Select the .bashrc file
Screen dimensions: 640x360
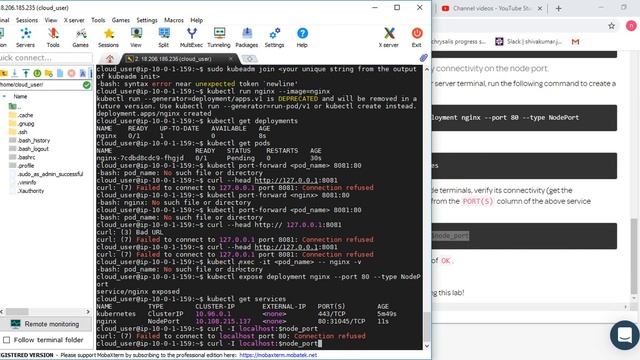tap(22, 157)
